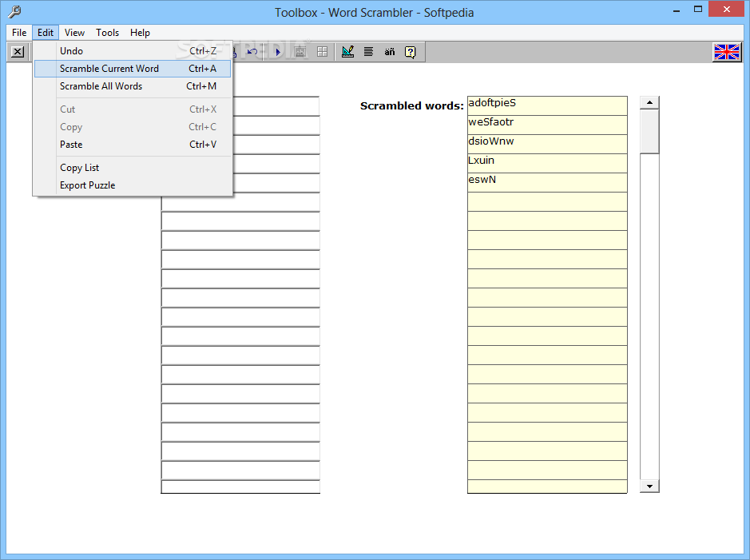Minimize the Word Scrambler window
Image resolution: width=750 pixels, height=560 pixels.
tap(676, 10)
